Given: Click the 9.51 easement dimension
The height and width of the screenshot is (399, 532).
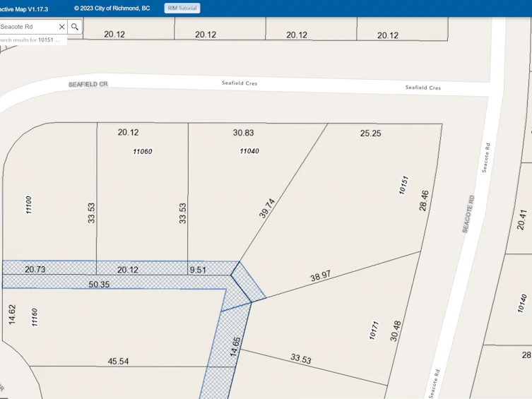Looking at the screenshot, I should (198, 270).
